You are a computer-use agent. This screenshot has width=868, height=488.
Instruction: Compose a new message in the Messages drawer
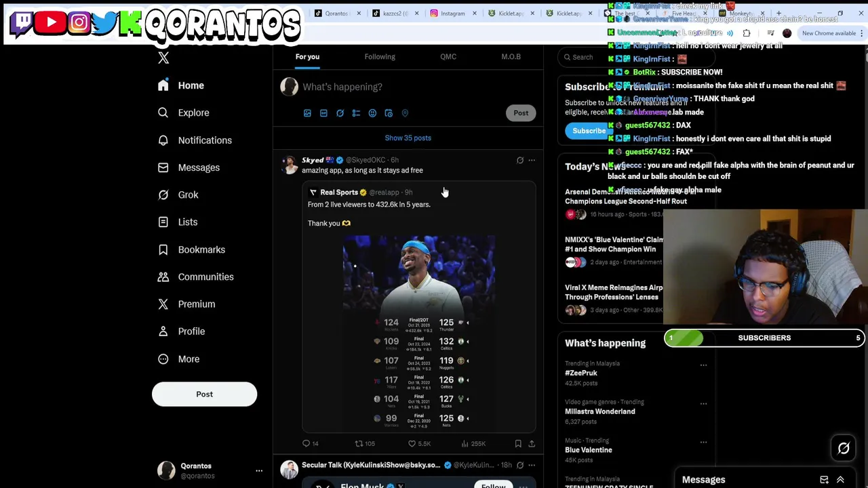(x=824, y=480)
